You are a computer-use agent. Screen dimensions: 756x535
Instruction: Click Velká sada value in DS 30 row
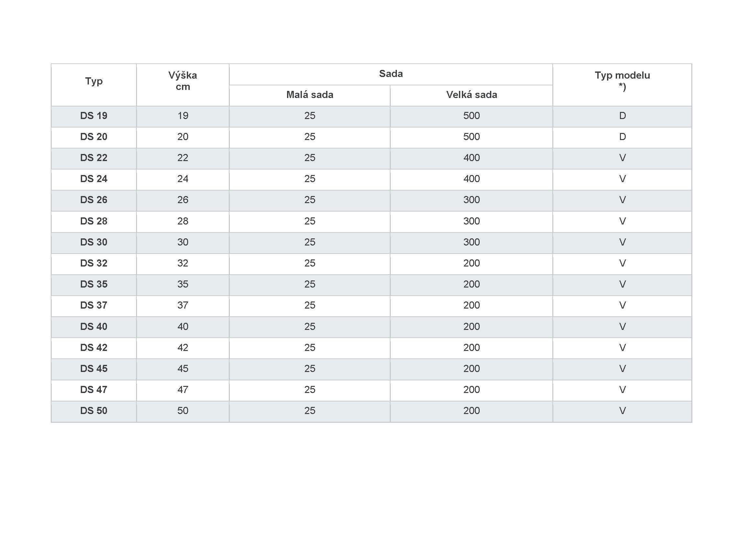click(x=472, y=242)
